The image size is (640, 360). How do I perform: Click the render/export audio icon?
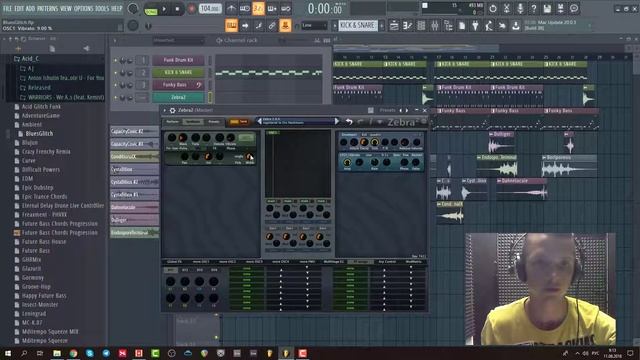click(x=561, y=9)
